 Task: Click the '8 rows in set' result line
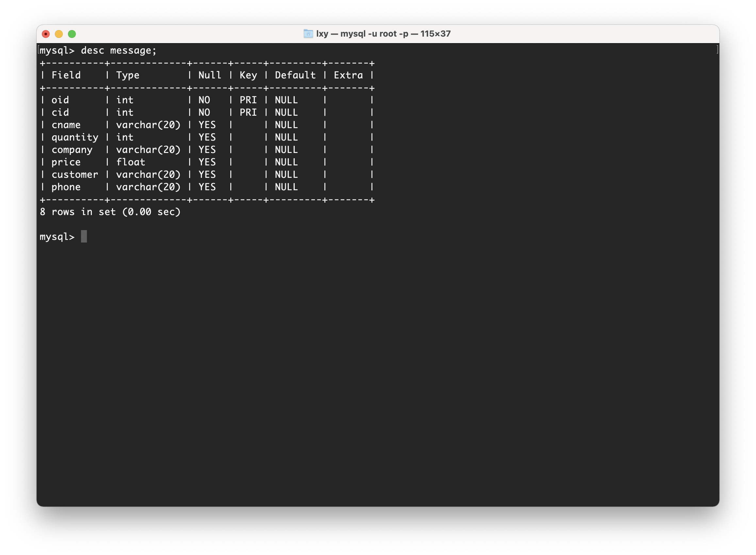tap(110, 212)
